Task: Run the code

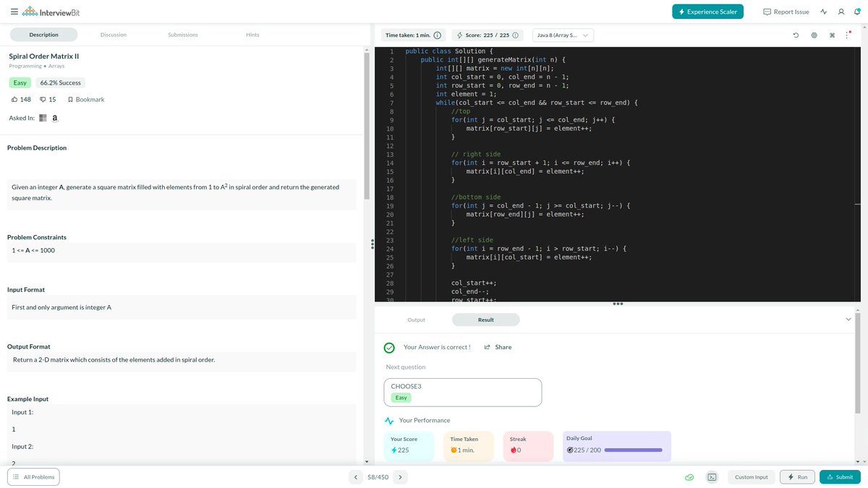Action: coord(798,477)
